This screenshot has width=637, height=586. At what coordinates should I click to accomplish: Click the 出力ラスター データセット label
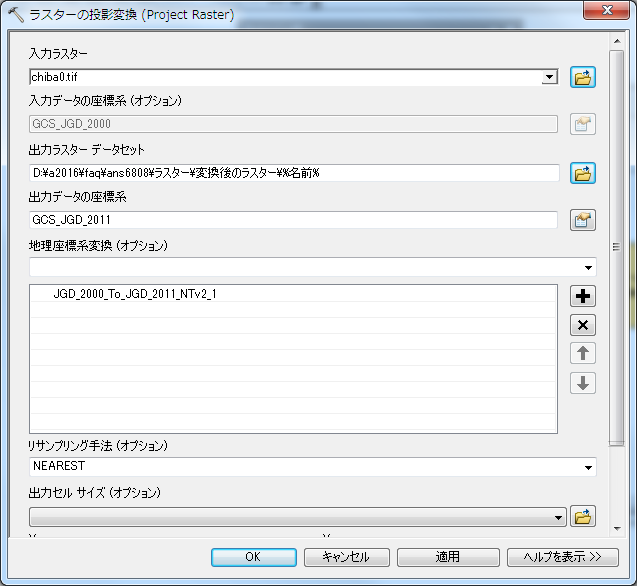click(87, 150)
